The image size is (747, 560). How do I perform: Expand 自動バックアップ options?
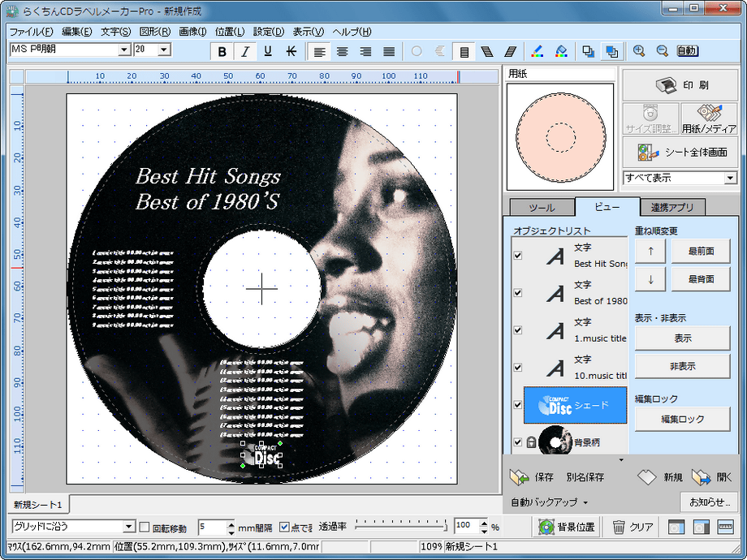click(585, 503)
